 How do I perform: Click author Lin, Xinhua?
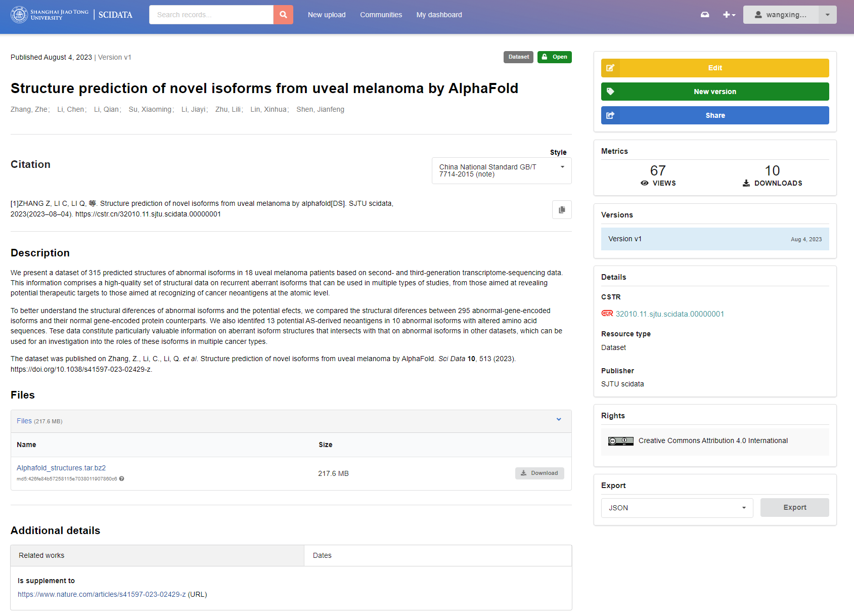pos(268,109)
